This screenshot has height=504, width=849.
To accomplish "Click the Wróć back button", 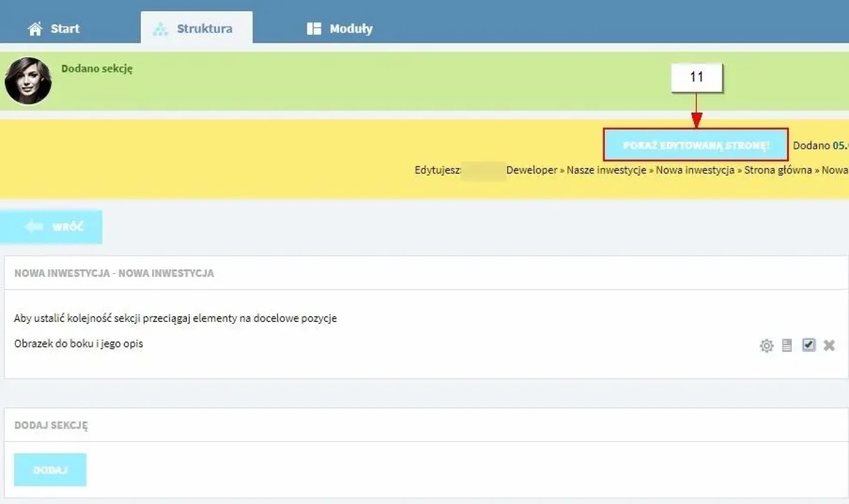I will 51,227.
